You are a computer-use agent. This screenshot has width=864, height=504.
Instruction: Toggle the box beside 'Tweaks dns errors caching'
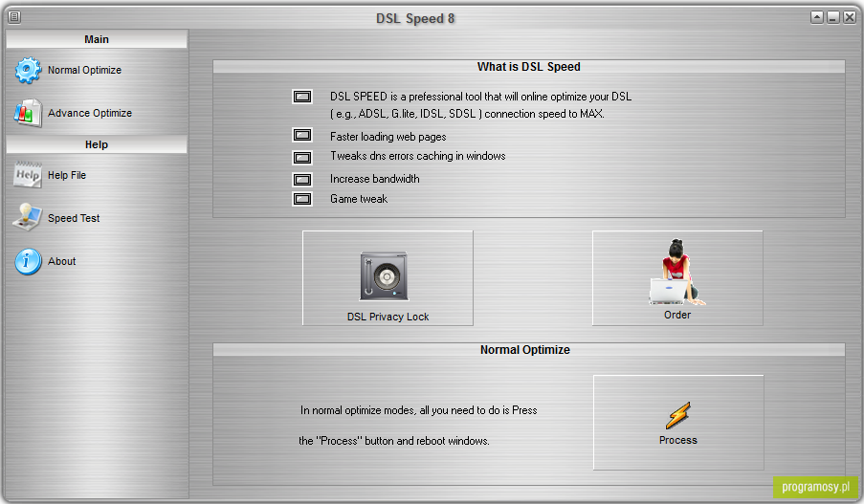tap(302, 158)
